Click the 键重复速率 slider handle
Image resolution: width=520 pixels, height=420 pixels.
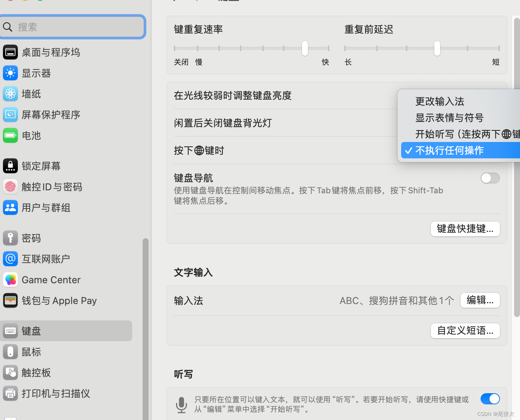point(305,48)
